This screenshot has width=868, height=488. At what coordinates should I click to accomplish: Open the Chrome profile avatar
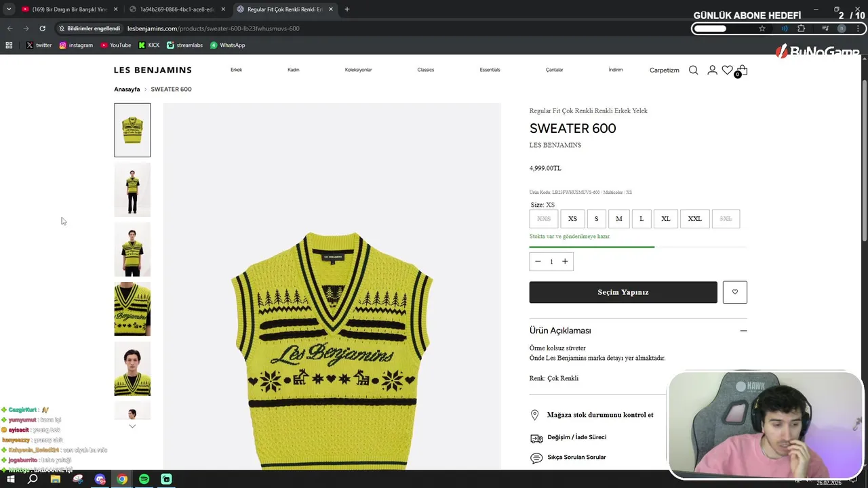point(842,28)
